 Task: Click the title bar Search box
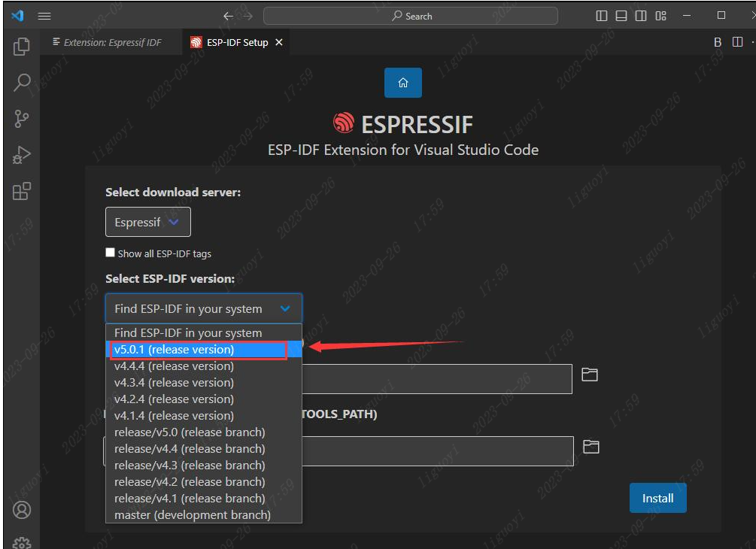pos(411,16)
